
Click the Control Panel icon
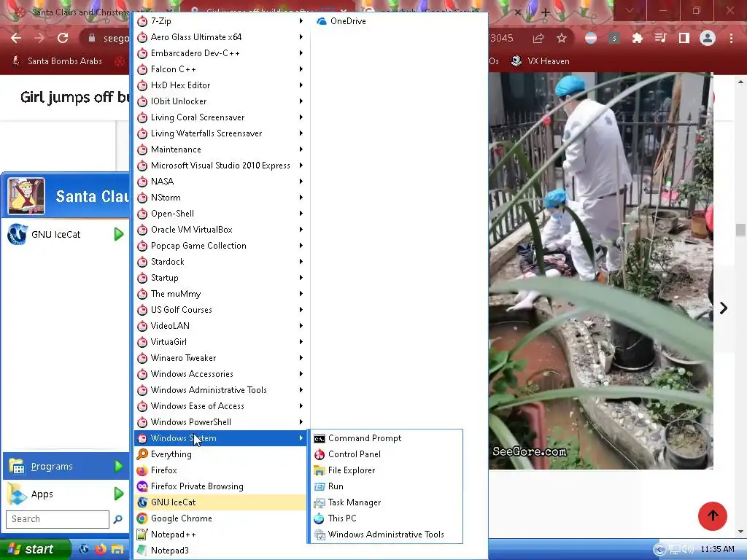320,455
